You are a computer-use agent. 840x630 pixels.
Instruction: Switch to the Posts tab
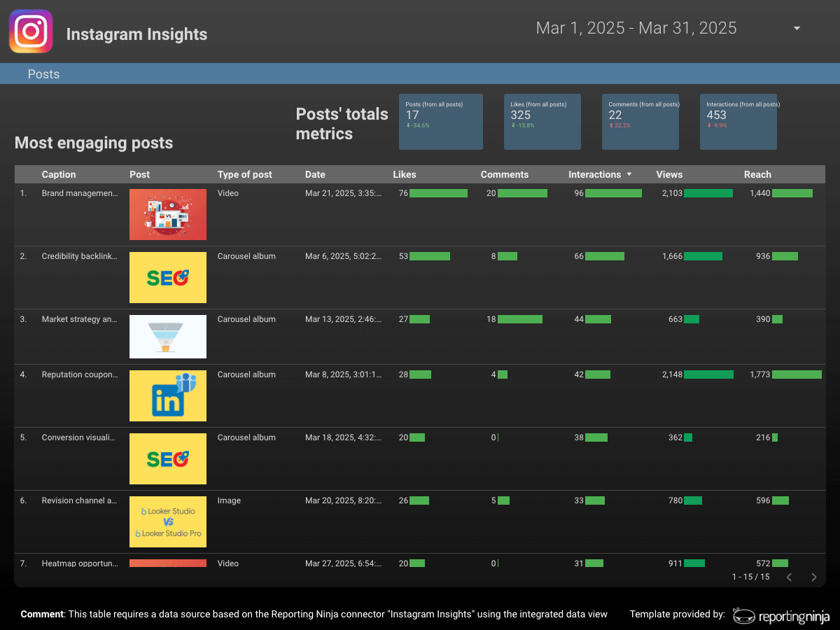tap(43, 74)
